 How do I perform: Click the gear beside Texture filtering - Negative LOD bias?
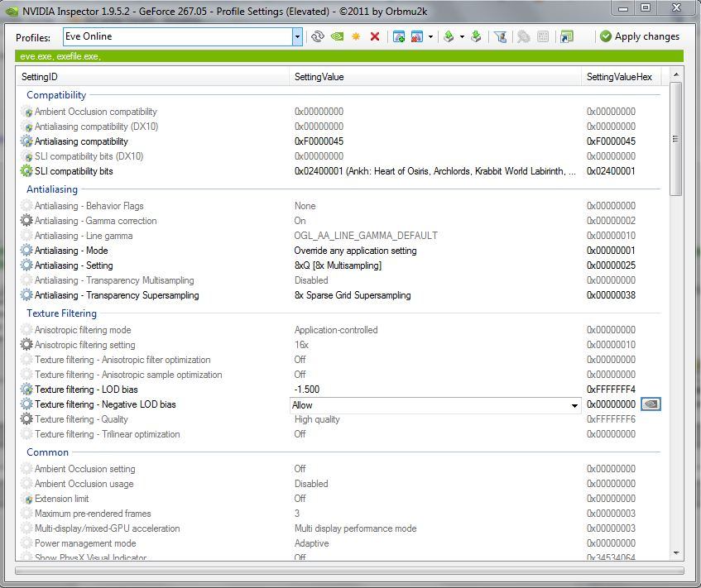(x=26, y=404)
